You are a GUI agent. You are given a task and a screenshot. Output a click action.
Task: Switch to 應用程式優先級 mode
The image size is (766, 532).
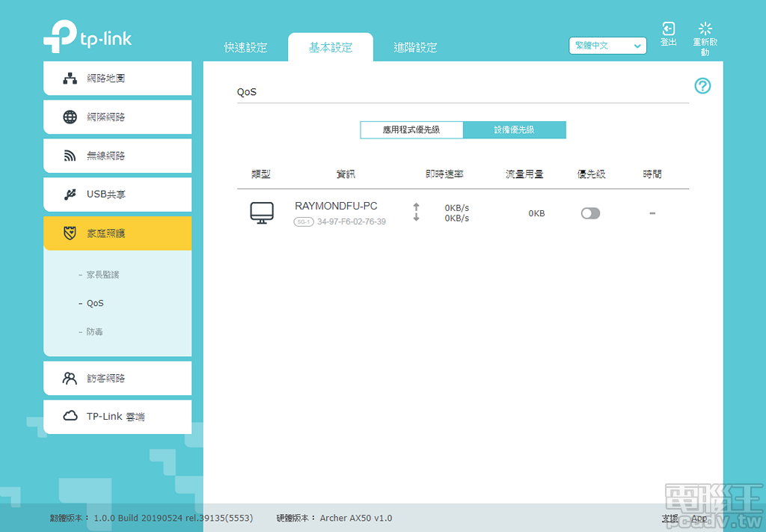click(x=411, y=129)
